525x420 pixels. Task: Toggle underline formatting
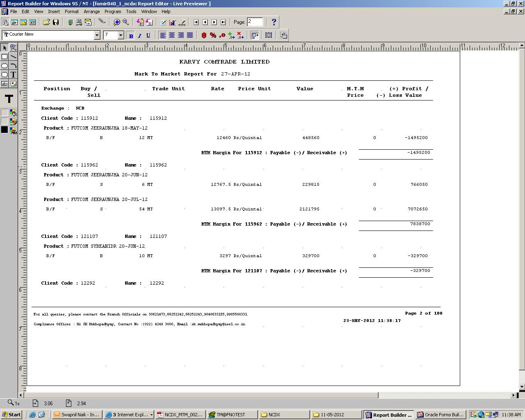pos(148,36)
